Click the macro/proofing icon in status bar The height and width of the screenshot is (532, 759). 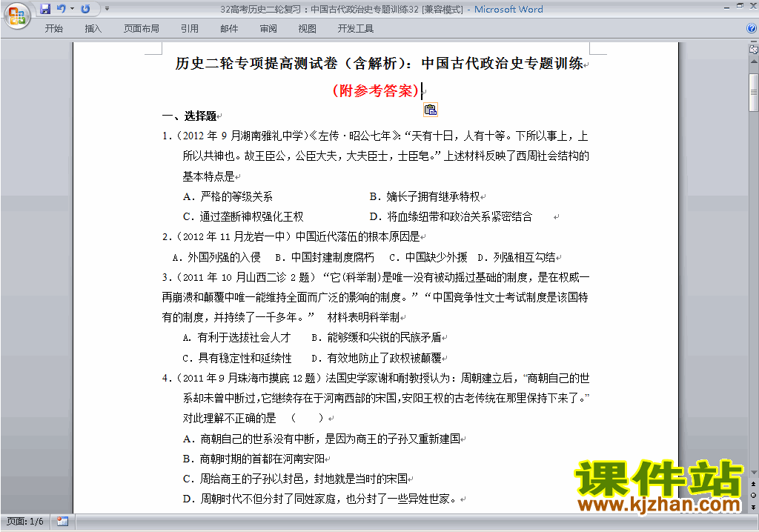point(62,521)
